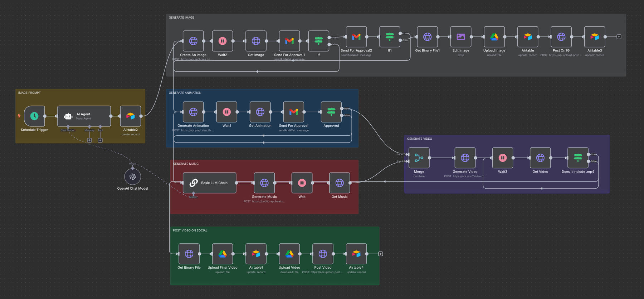Viewport: 644px width, 299px height.
Task: Add a node after Airtable3
Action: tap(619, 37)
